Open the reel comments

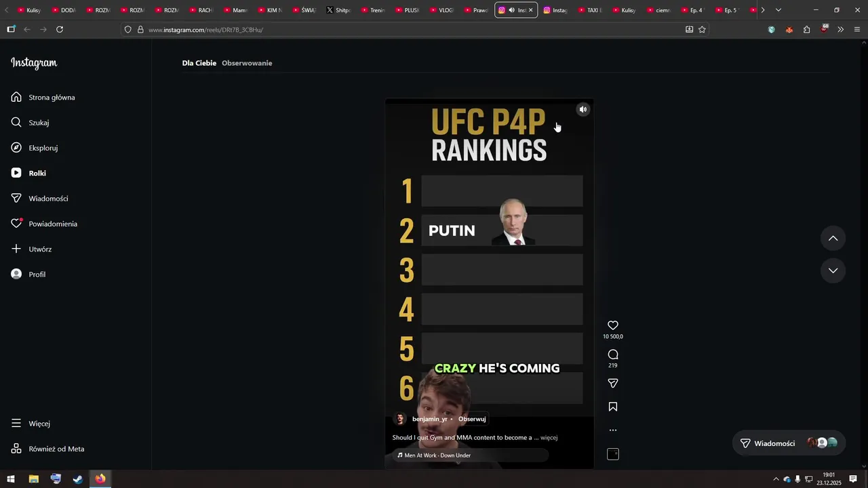coord(613,354)
